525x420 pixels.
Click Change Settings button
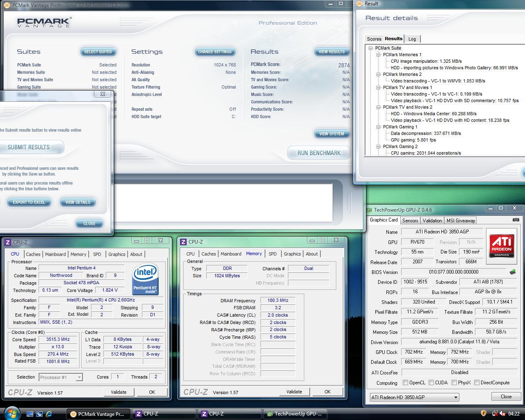tap(215, 52)
